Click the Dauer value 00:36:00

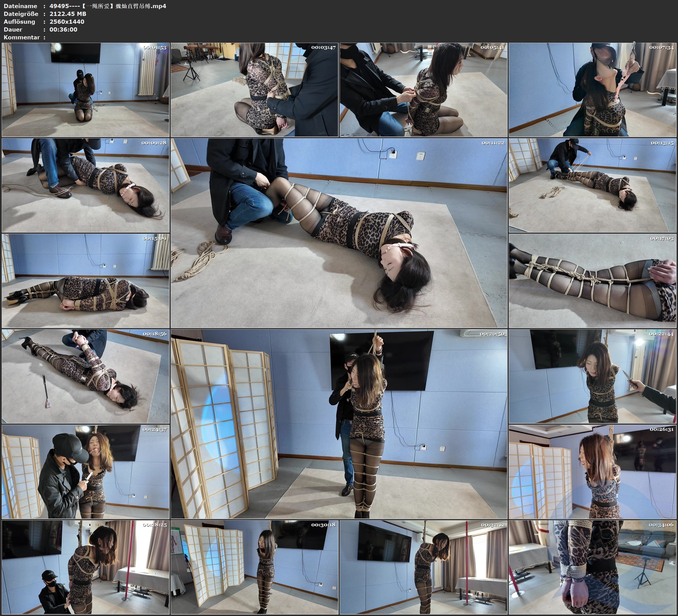[x=63, y=30]
